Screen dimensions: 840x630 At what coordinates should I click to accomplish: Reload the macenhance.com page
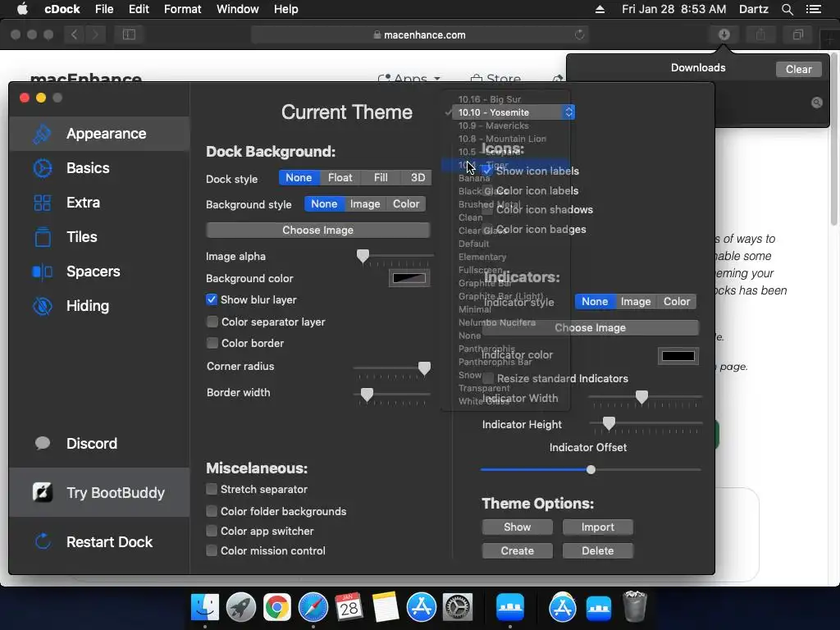click(x=580, y=34)
